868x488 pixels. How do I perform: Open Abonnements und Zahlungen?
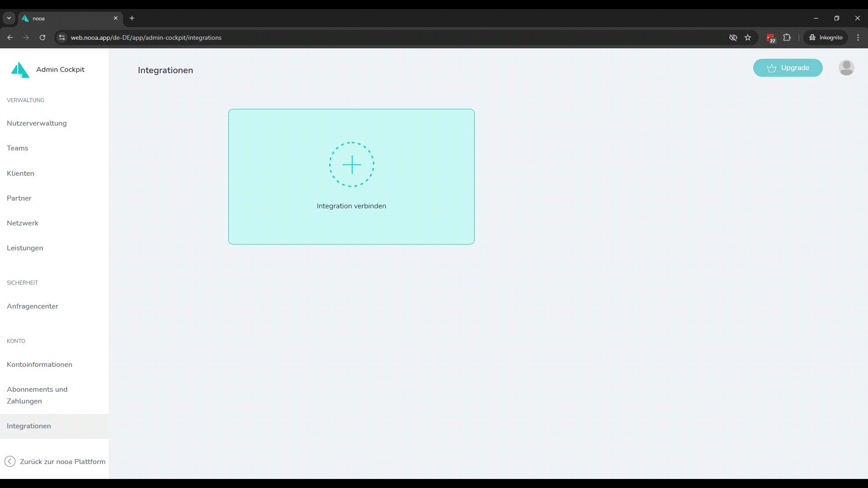coord(37,394)
